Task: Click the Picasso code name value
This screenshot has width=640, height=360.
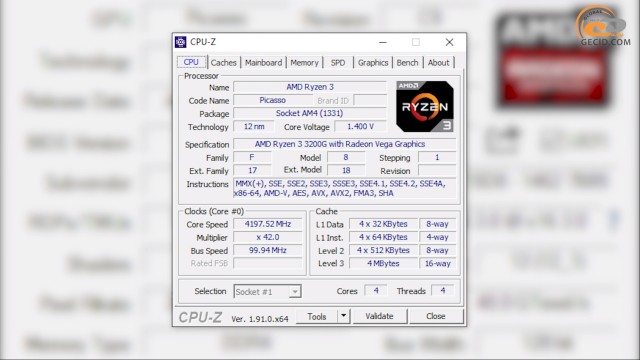Action: pos(272,100)
